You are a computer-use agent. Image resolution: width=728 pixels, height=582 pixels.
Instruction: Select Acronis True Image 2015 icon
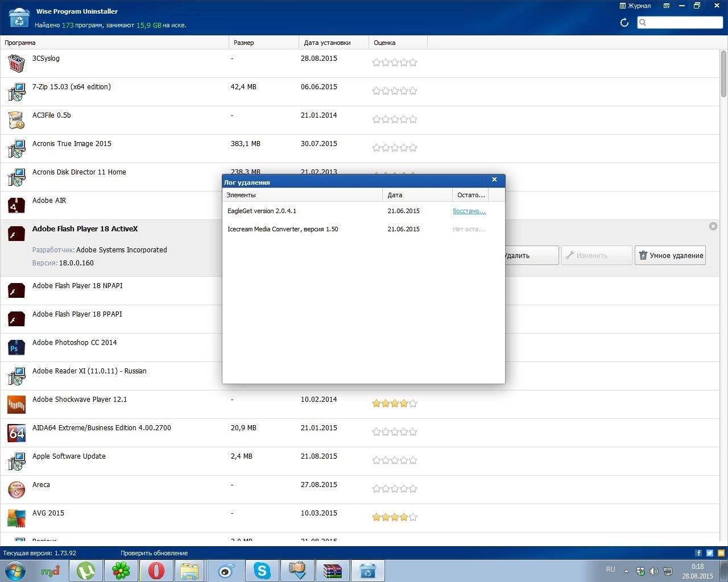(16, 148)
